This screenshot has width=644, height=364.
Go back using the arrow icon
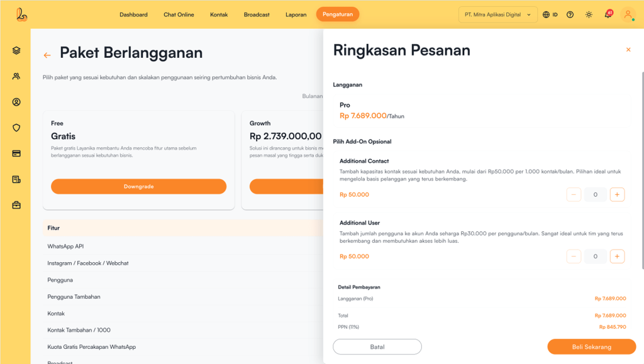[47, 55]
